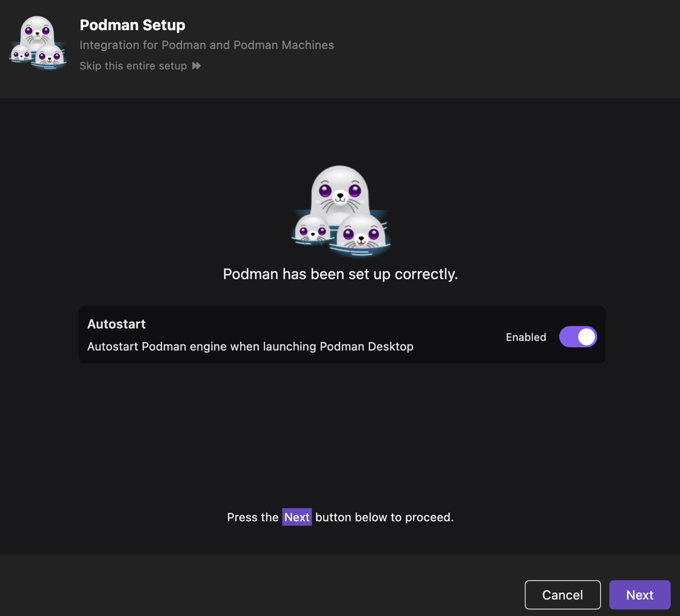Proceed with the purple Next button

pos(639,595)
